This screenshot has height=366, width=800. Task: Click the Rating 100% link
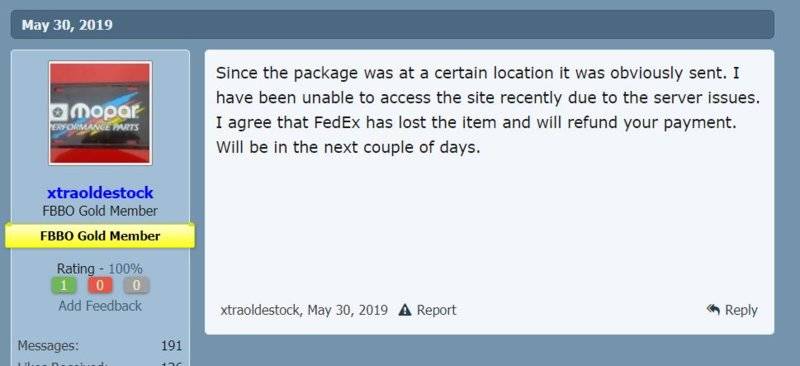(x=126, y=269)
